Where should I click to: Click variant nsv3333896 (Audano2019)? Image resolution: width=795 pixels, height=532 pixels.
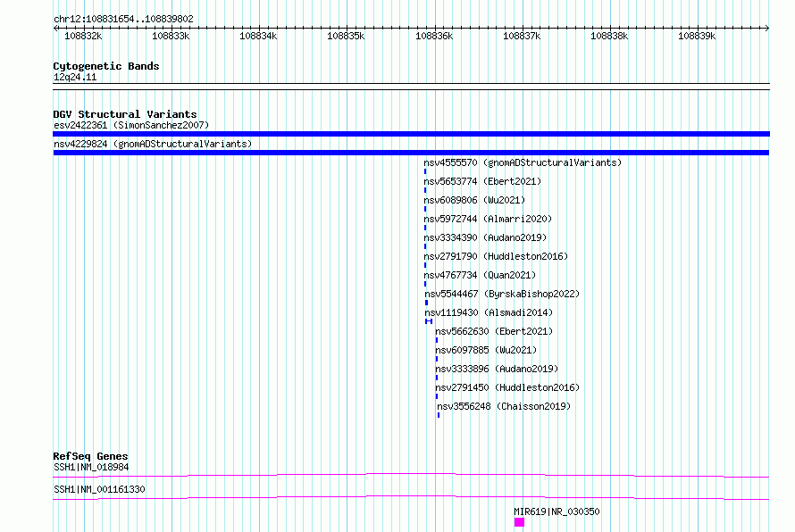click(497, 369)
